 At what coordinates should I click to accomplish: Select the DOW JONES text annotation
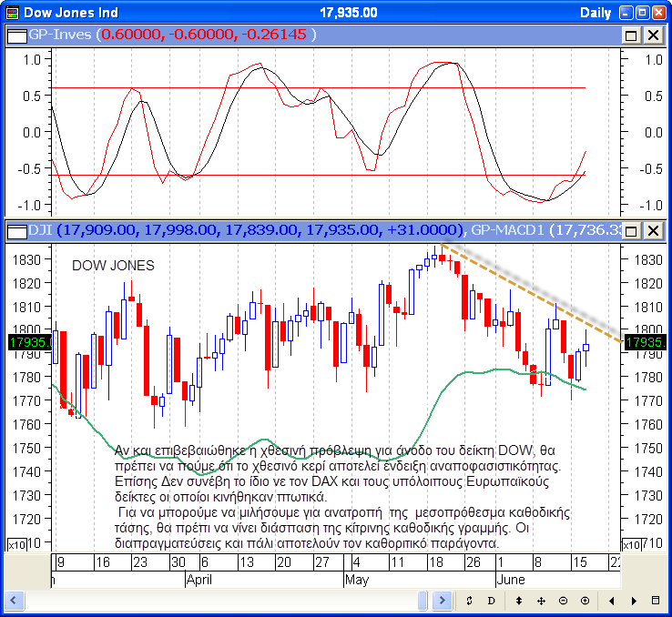point(113,266)
